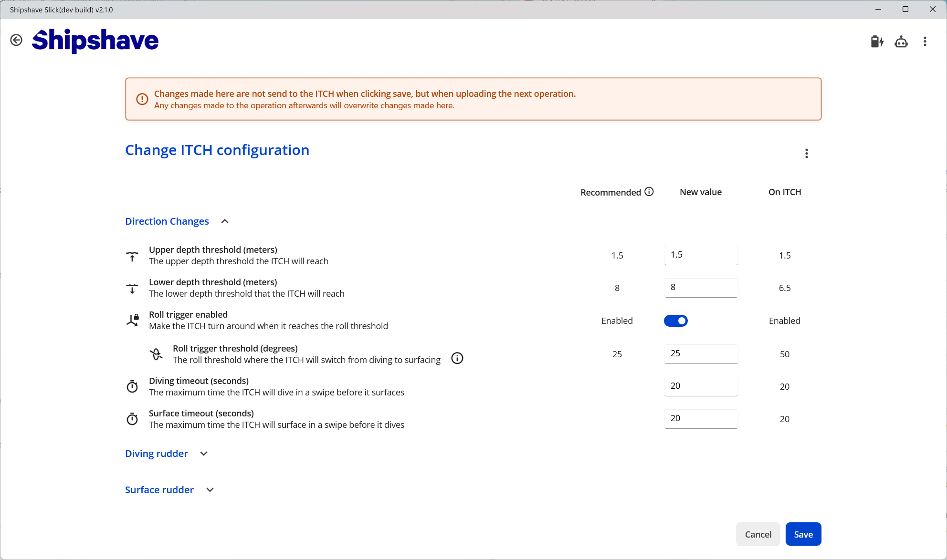Expand the Diving rudder section

pos(203,454)
